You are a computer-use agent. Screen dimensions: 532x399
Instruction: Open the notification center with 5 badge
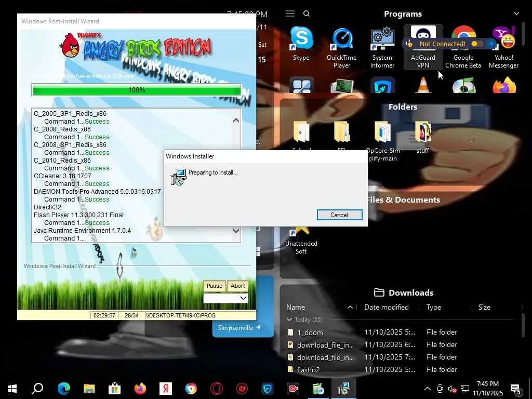click(x=516, y=389)
